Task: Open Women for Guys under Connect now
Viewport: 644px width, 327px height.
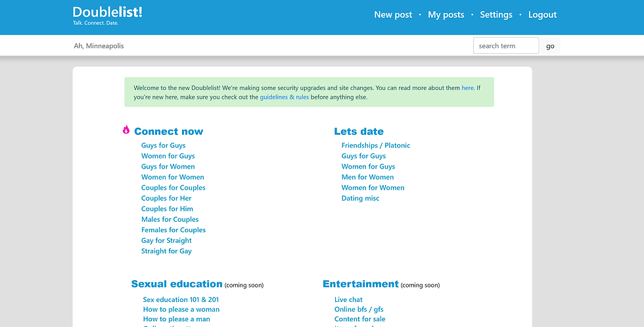Action: pyautogui.click(x=168, y=156)
